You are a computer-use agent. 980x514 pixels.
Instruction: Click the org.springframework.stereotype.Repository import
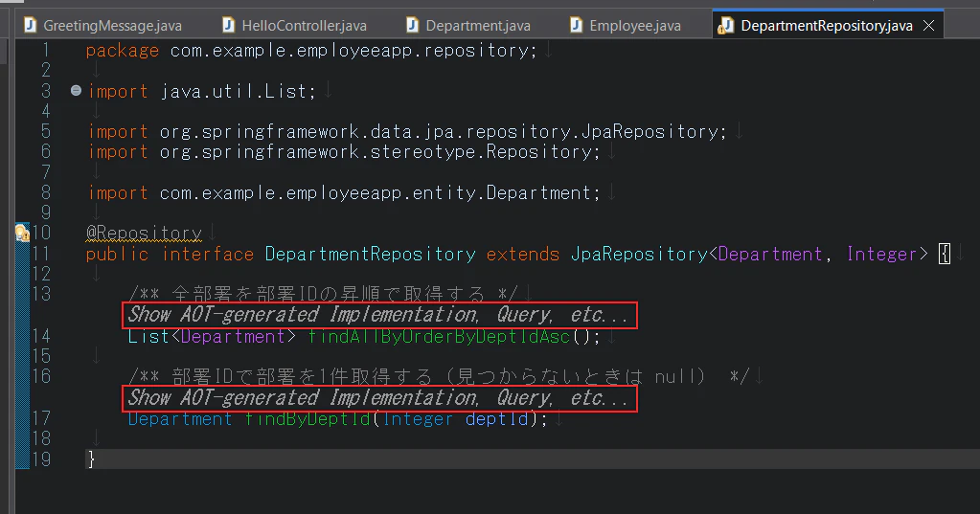click(x=344, y=152)
